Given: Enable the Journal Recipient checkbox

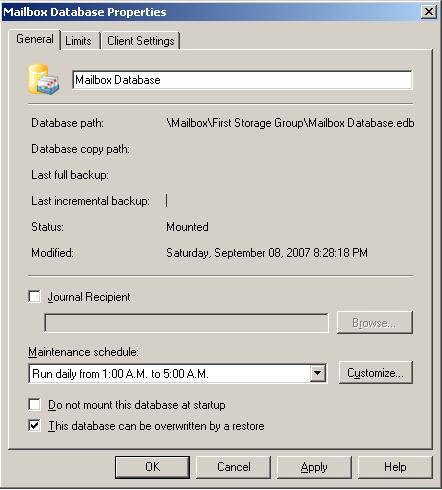Looking at the screenshot, I should click(x=35, y=297).
